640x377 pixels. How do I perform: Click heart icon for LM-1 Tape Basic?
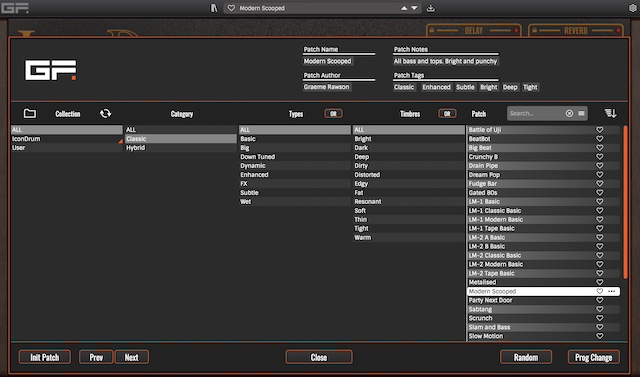pos(600,228)
